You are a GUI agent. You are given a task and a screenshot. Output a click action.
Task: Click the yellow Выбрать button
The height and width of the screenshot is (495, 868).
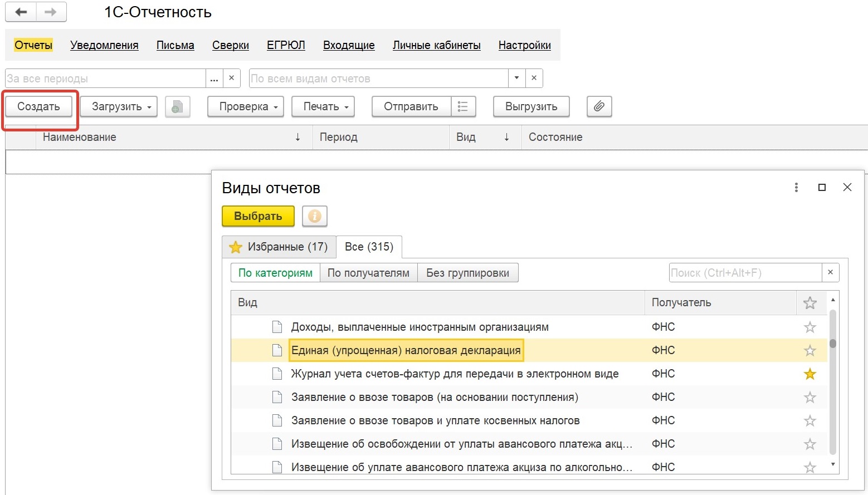[258, 216]
